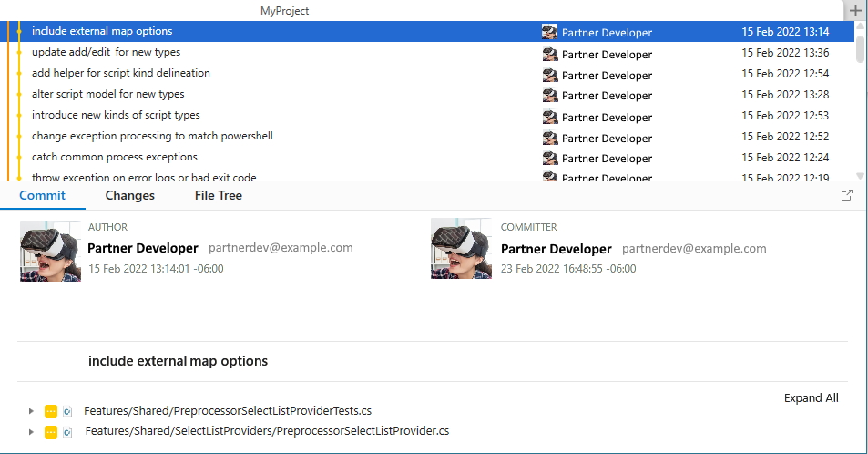Screen dimensions: 868x454
Task: Open commit details in separate window icon
Action: tap(846, 195)
